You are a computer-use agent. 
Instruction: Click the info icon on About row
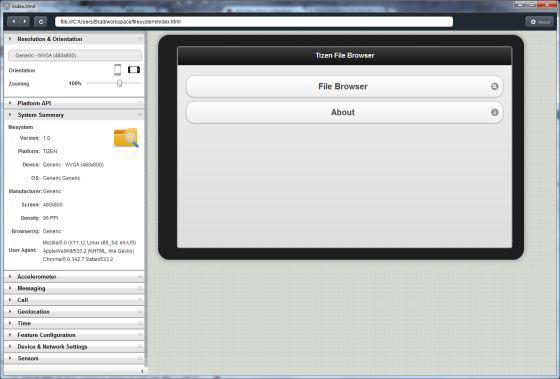pyautogui.click(x=494, y=112)
